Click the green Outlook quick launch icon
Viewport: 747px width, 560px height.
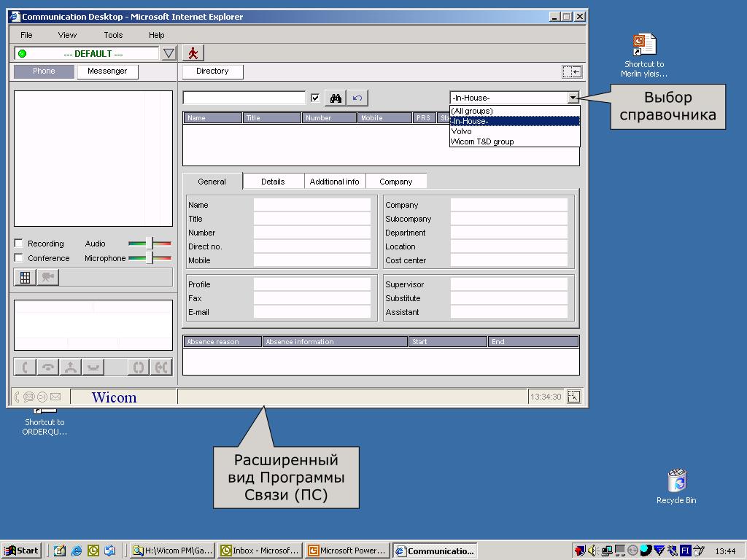point(93,551)
